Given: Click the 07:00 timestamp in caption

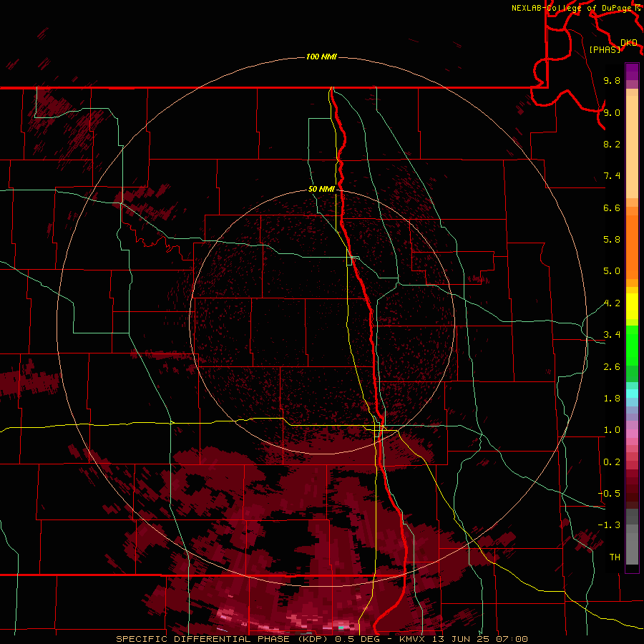Looking at the screenshot, I should pyautogui.click(x=512, y=639).
